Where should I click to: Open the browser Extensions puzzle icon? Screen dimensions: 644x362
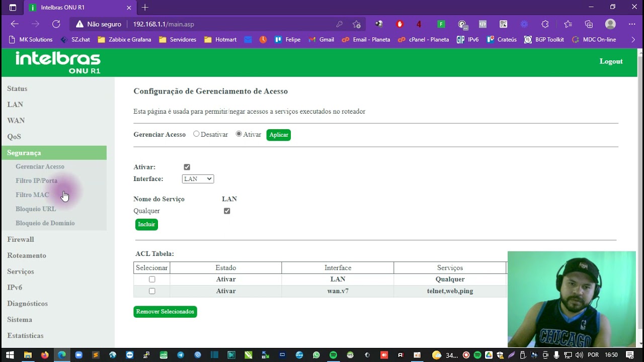click(545, 24)
